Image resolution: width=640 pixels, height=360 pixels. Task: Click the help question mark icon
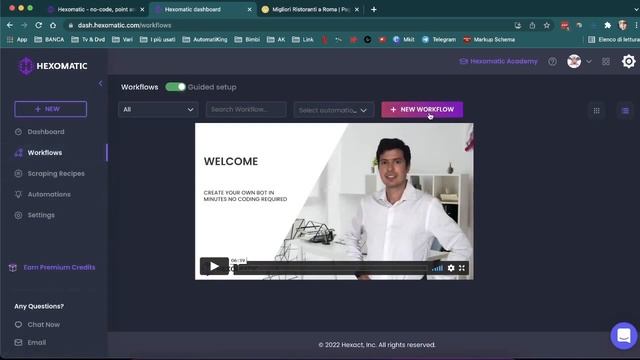coord(552,62)
